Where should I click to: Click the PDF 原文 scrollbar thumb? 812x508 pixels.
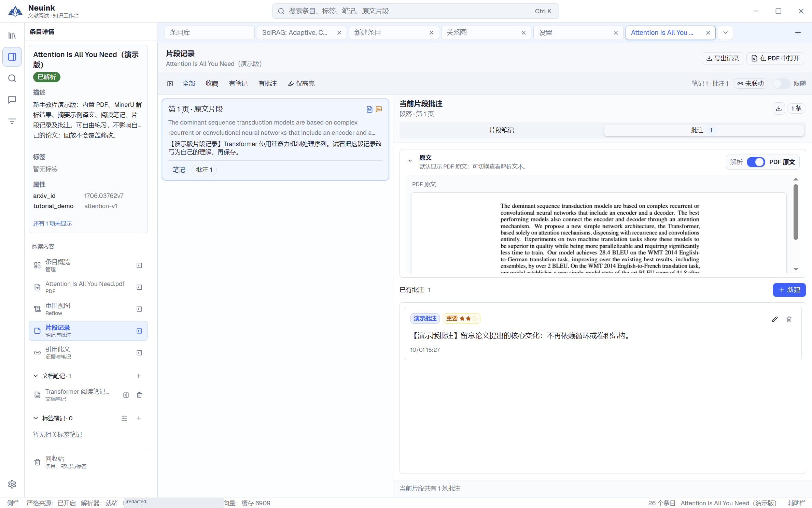796,212
